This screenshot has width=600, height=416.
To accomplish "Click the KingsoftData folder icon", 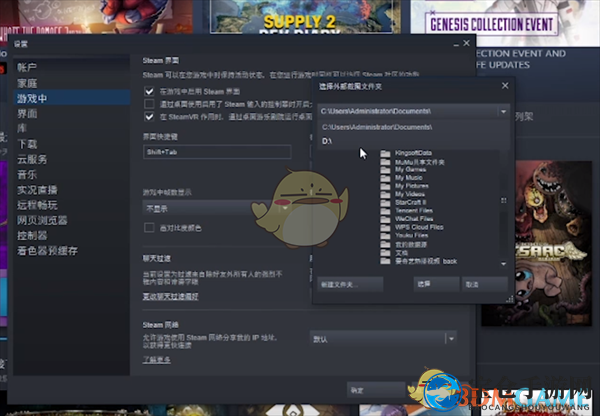I will (x=385, y=153).
